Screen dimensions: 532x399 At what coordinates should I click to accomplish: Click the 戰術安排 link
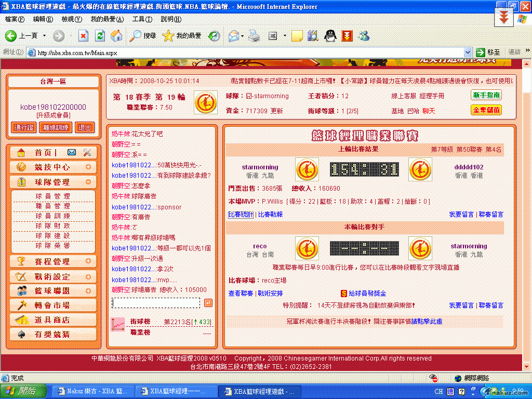270,294
